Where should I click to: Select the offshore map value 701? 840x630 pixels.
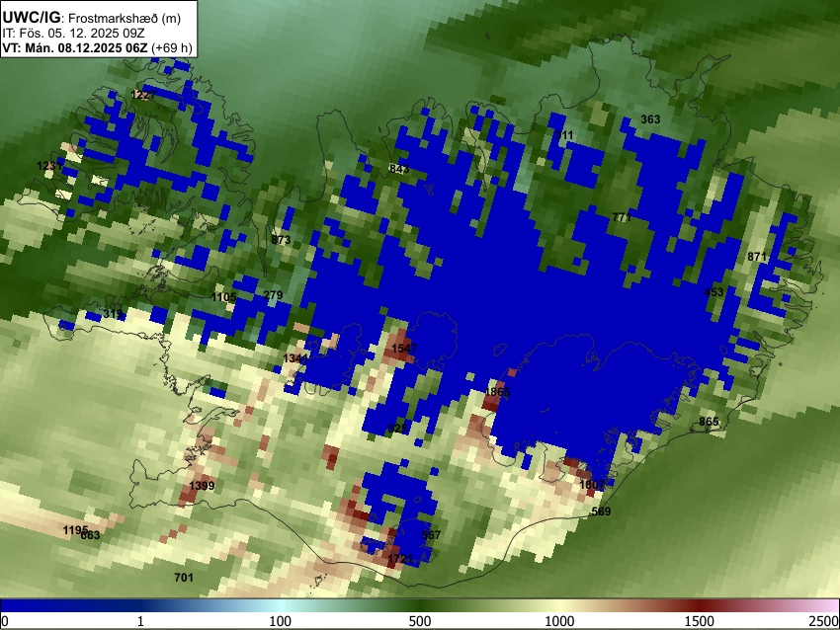pos(184,577)
